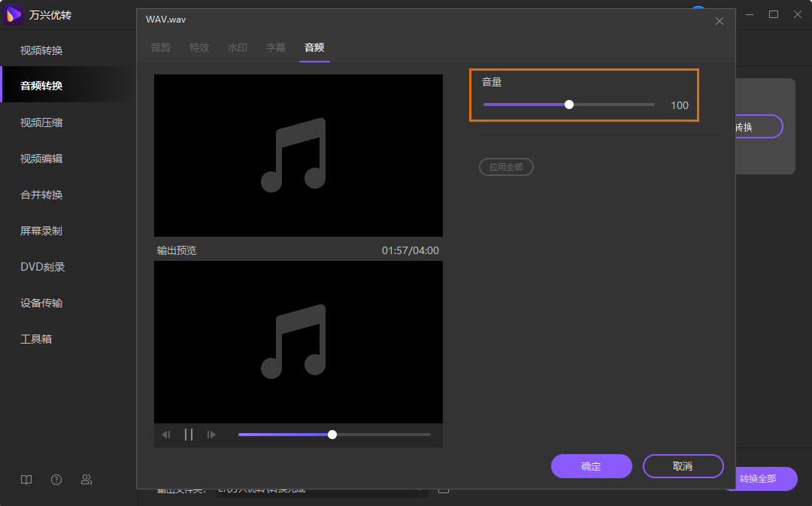Click the 应用全部 apply-all button

tap(506, 167)
